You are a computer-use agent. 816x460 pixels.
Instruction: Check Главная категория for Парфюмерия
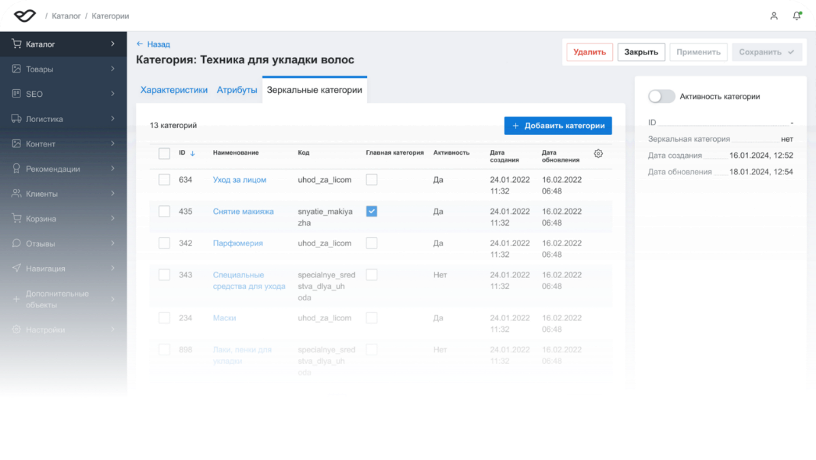tap(372, 243)
